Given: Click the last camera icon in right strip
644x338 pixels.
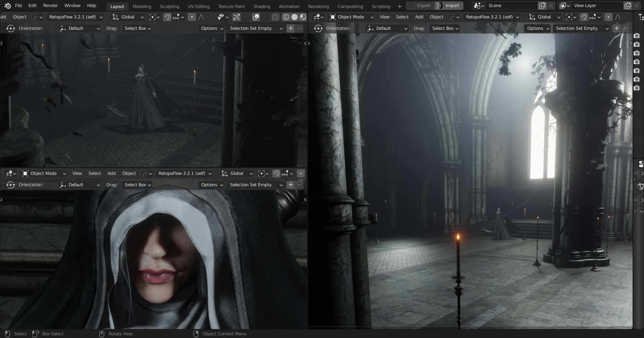Looking at the screenshot, I should point(637,88).
